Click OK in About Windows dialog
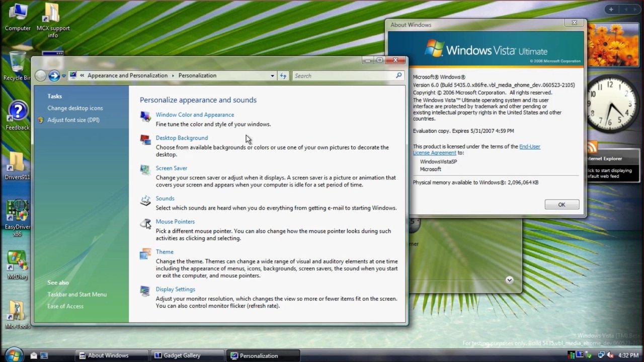Screen dimensions: 644x362 pyautogui.click(x=561, y=205)
